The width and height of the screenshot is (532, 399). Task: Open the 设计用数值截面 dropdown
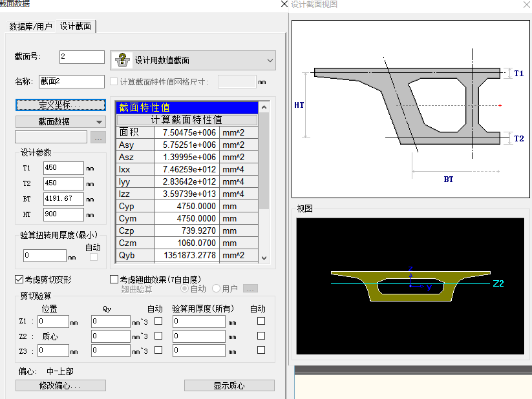tap(193, 60)
